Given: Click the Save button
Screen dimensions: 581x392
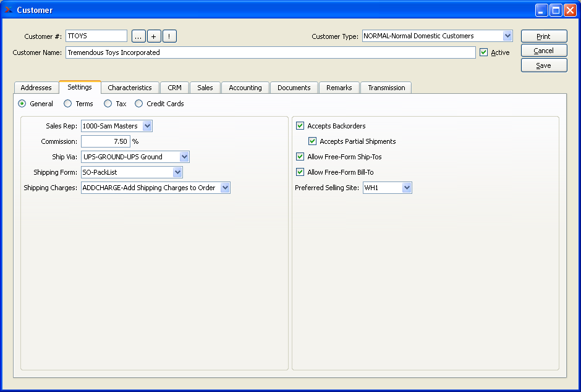Looking at the screenshot, I should coord(544,65).
